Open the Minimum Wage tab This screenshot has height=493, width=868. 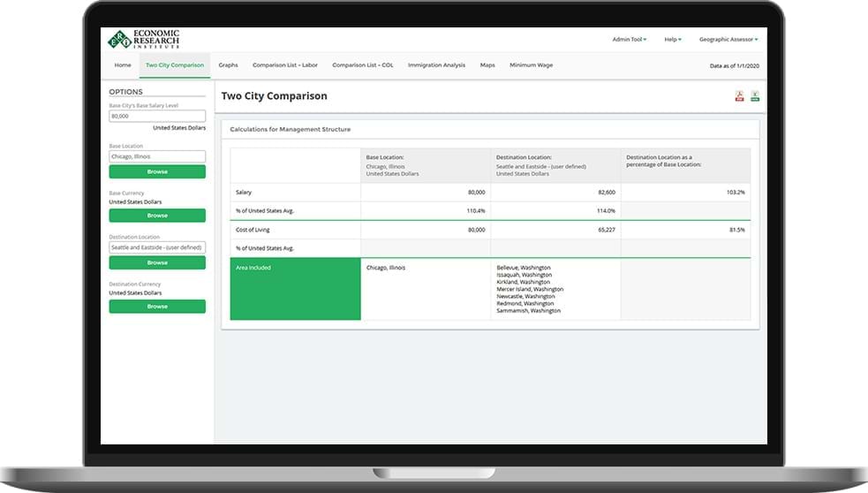pyautogui.click(x=531, y=65)
